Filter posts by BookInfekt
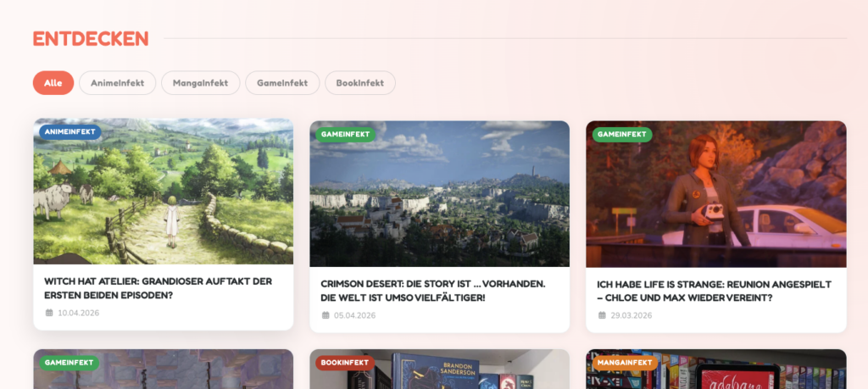The image size is (868, 389). click(360, 83)
